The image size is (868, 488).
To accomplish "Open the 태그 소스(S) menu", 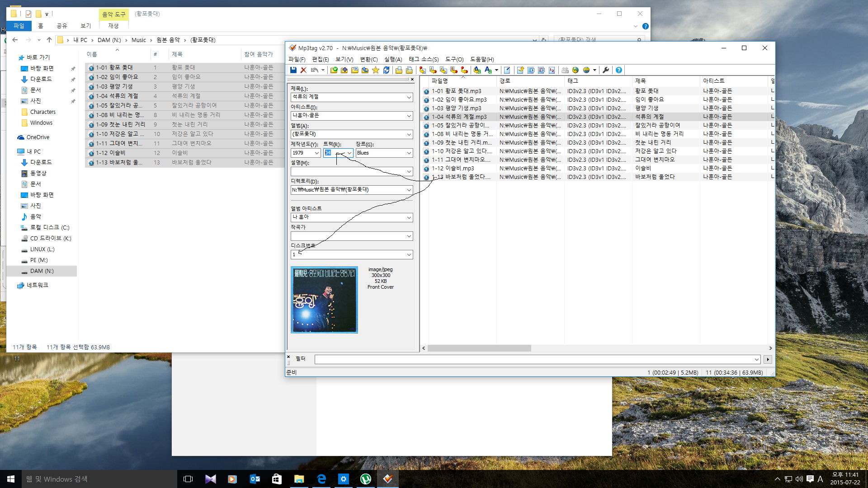I will click(x=424, y=59).
